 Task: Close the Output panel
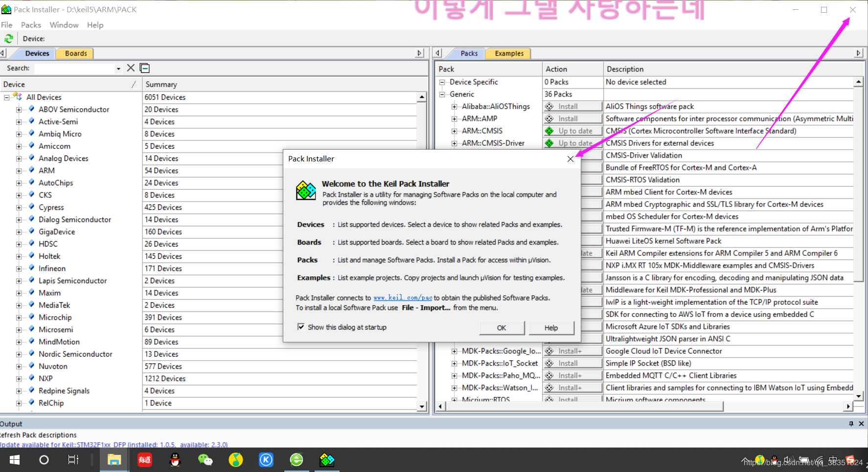click(861, 424)
